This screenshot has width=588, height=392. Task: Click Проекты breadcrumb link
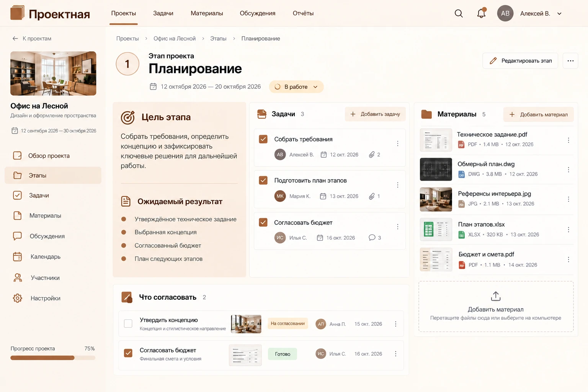click(127, 39)
